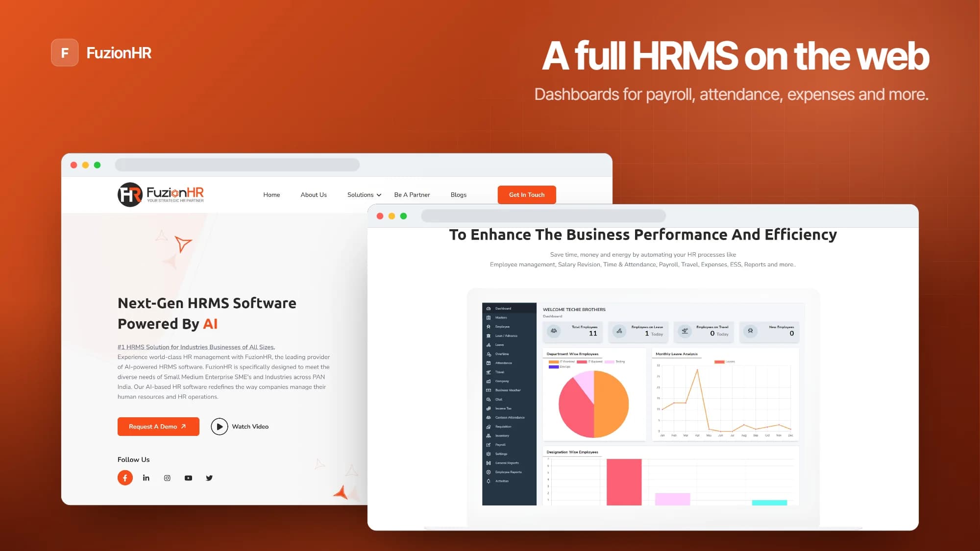Click the orange F logo badge
This screenshot has height=551, width=980.
[x=65, y=52]
